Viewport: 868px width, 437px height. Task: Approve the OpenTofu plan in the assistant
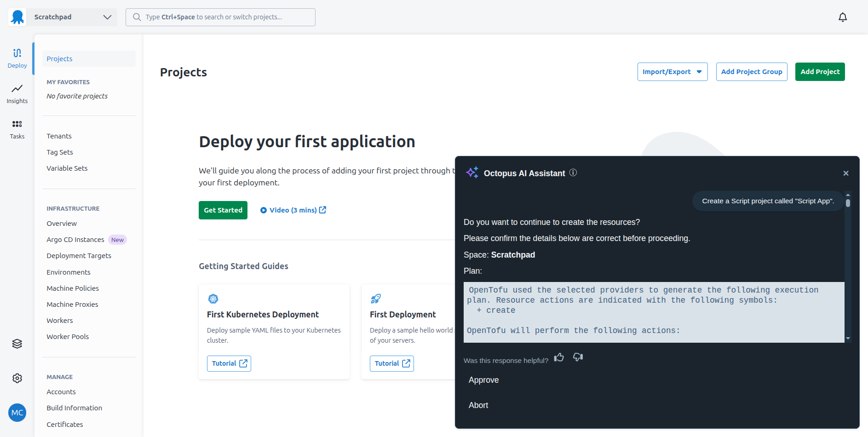click(x=483, y=380)
